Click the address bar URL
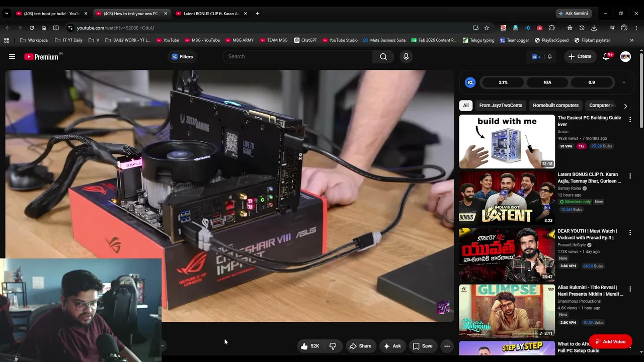 [x=115, y=28]
